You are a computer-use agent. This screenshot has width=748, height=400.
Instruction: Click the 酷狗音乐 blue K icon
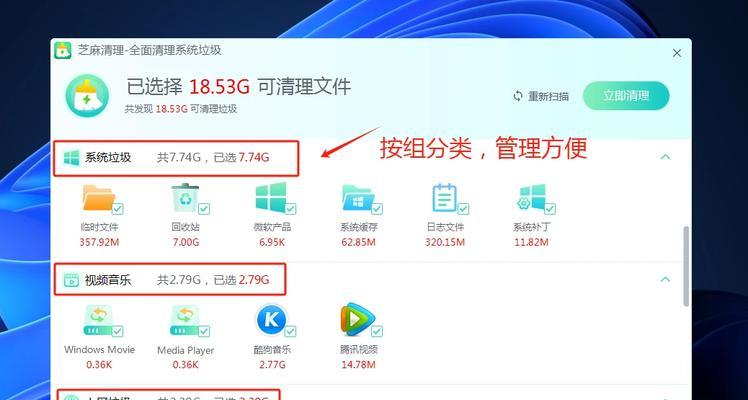271,320
